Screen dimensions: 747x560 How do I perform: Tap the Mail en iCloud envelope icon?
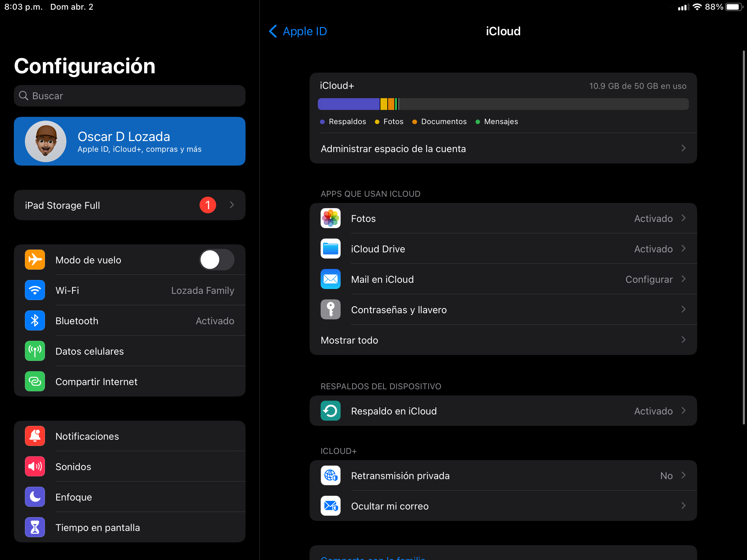(330, 279)
